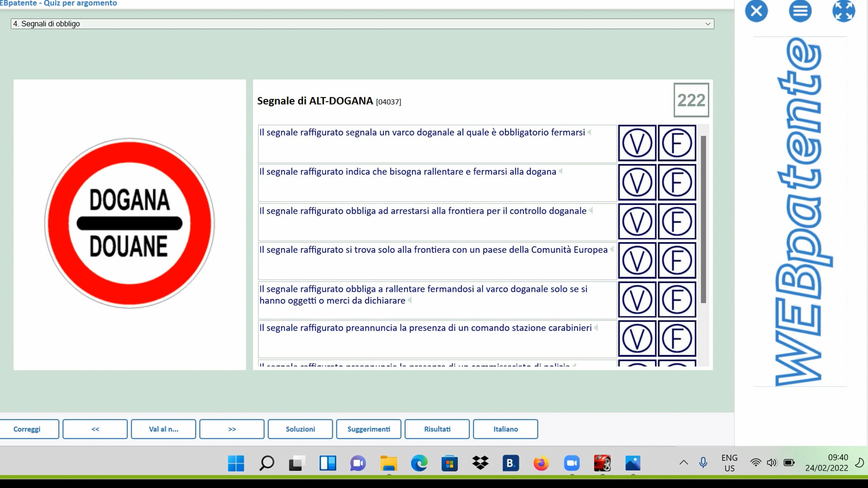Open Microsoft Store from taskbar
Screen dimensions: 868x488
click(x=450, y=463)
